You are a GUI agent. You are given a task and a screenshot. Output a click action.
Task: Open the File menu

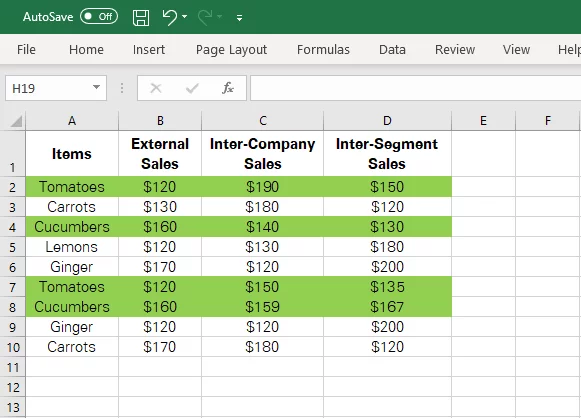26,50
